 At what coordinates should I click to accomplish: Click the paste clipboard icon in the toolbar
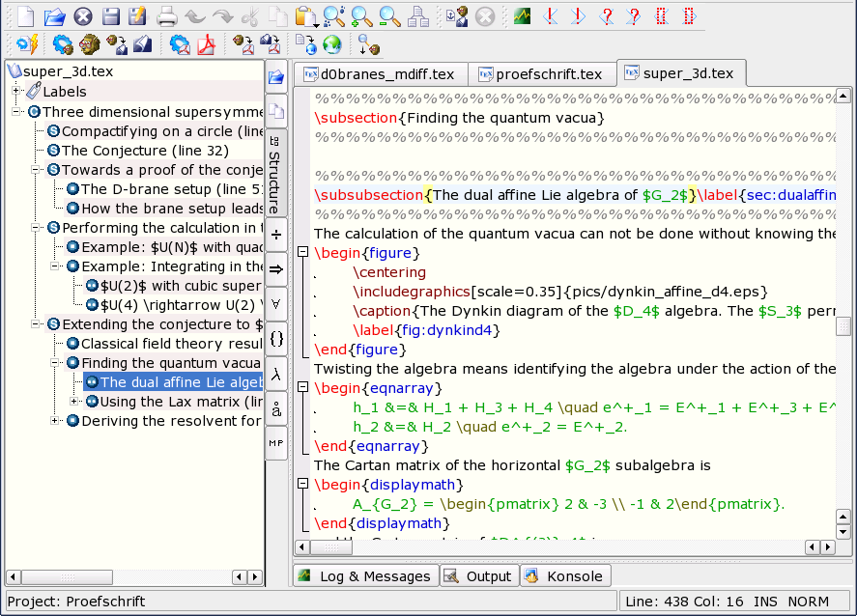[x=306, y=16]
